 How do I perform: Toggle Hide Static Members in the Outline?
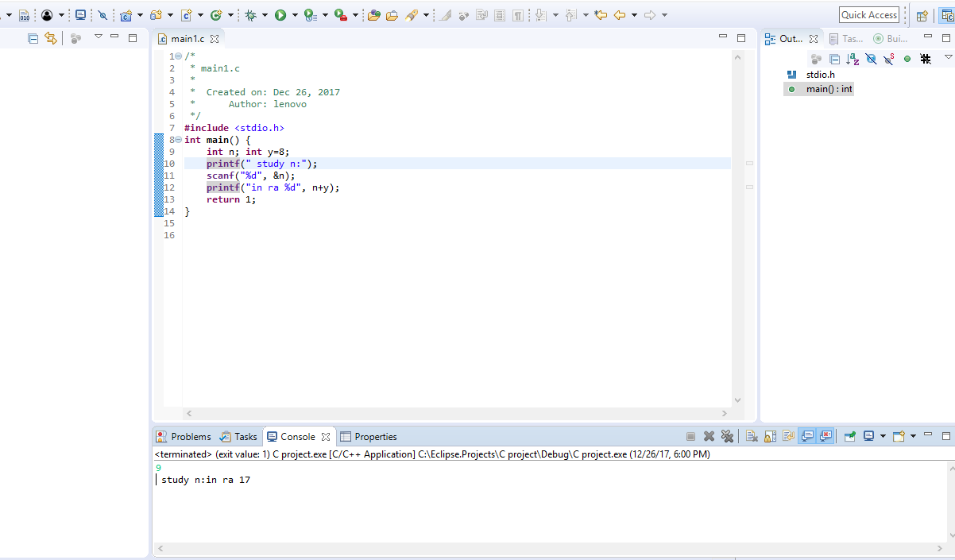pyautogui.click(x=888, y=59)
